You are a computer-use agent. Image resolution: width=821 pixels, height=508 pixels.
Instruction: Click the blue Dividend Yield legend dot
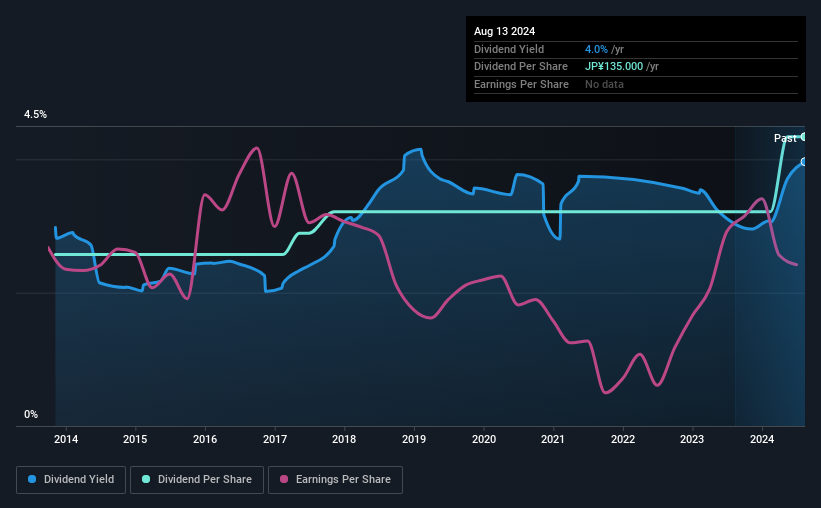coord(32,479)
